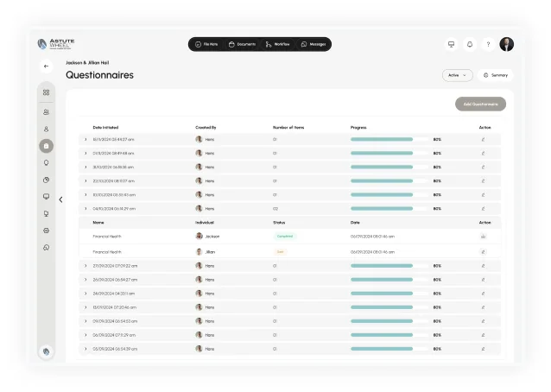Edit Jillian's Financial Health questionnaire
This screenshot has height=392, width=551.
click(483, 252)
